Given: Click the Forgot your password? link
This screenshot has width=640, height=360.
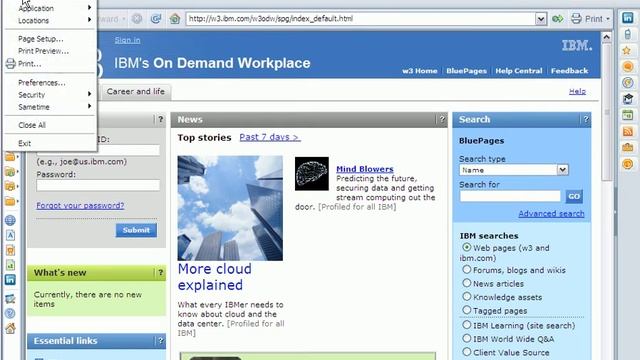Looking at the screenshot, I should (x=80, y=205).
